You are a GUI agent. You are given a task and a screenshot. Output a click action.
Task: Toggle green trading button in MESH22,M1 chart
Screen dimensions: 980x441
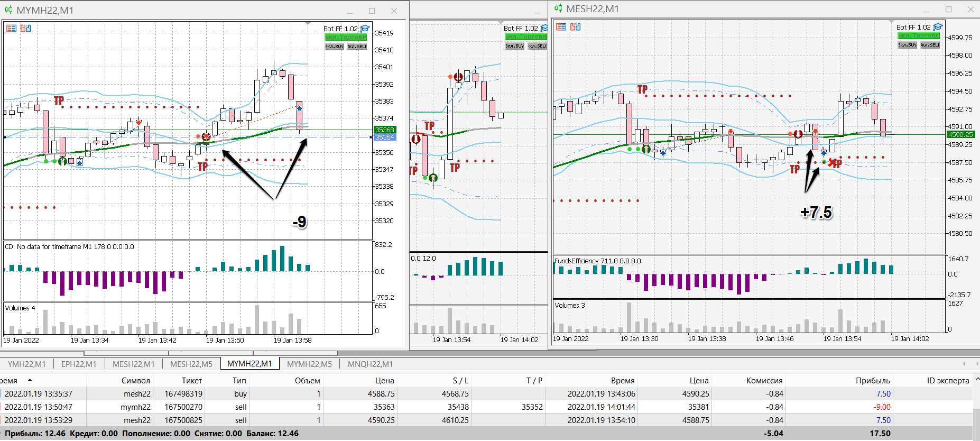click(x=919, y=35)
